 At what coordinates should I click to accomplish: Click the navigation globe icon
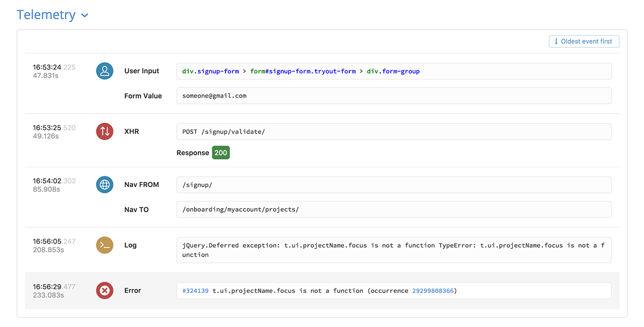[105, 184]
